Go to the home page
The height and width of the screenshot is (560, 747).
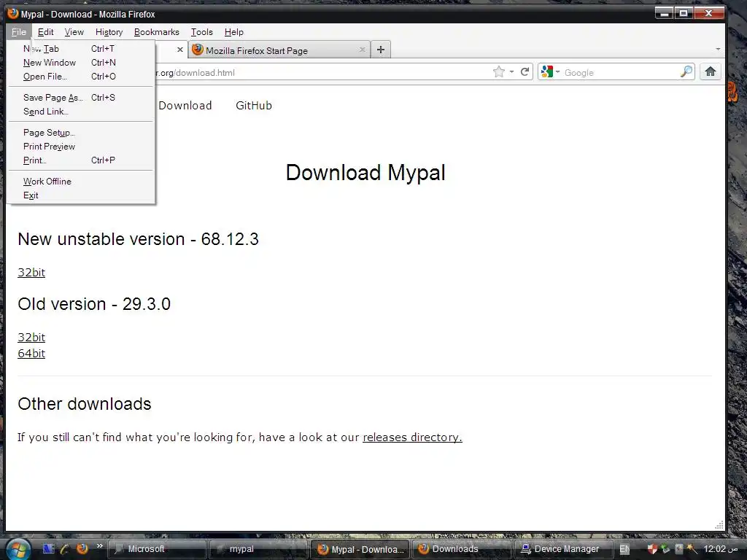tap(711, 72)
